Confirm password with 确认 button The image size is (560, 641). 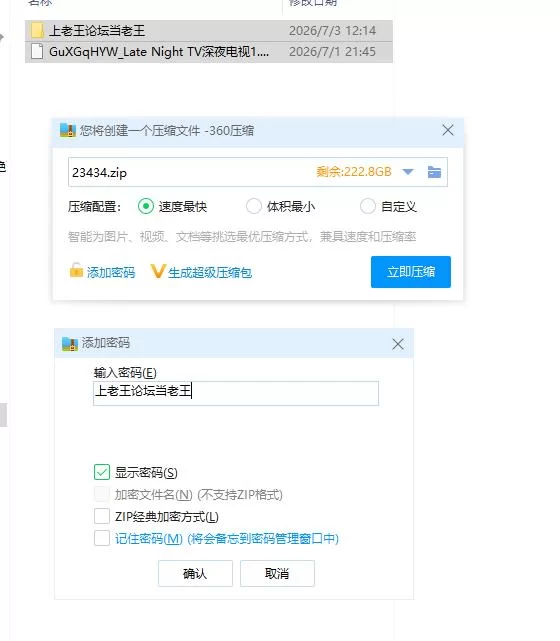click(x=195, y=574)
